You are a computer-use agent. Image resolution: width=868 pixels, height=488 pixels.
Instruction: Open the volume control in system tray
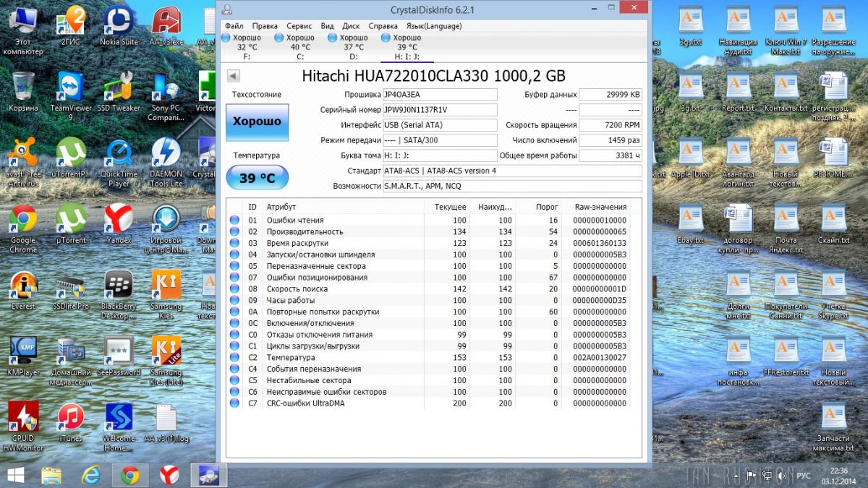781,476
